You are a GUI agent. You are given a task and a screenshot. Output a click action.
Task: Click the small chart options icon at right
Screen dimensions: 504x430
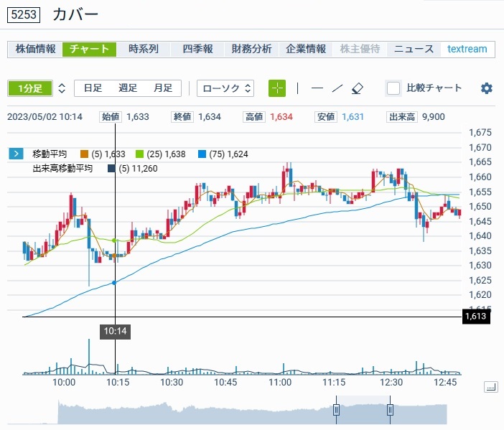click(491, 387)
